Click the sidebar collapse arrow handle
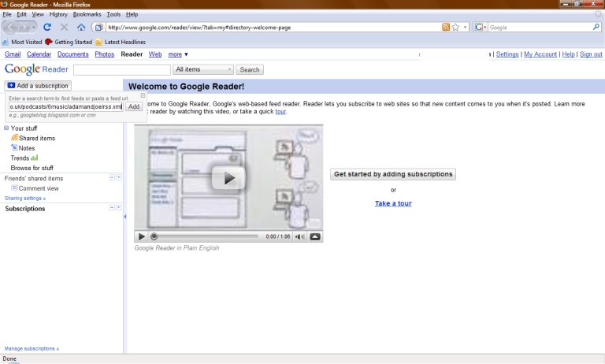The width and height of the screenshot is (605, 364). pos(125,217)
